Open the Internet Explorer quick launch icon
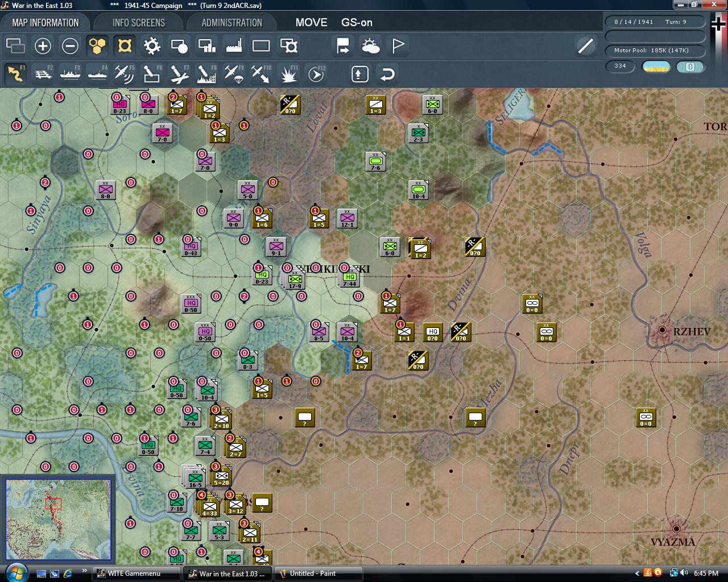Viewport: 728px width, 582px height. pos(68,573)
